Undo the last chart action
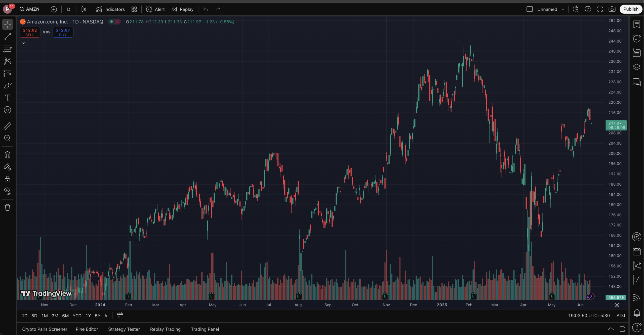Image resolution: width=644 pixels, height=335 pixels. pos(206,9)
